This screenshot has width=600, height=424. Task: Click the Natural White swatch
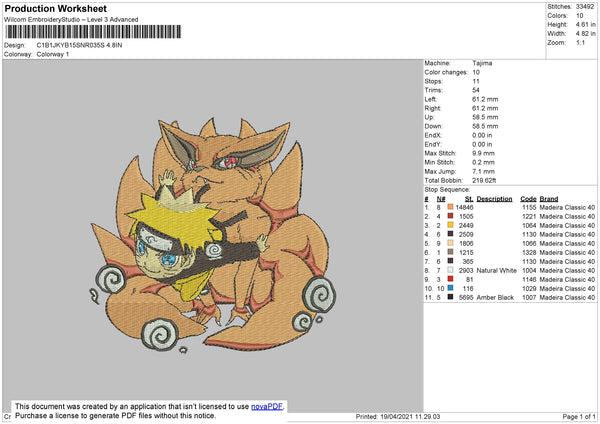coord(450,270)
